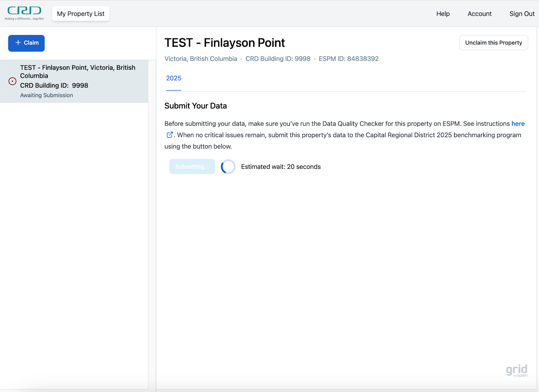Follow the 'here' instructions link
This screenshot has height=392, width=539.
518,124
